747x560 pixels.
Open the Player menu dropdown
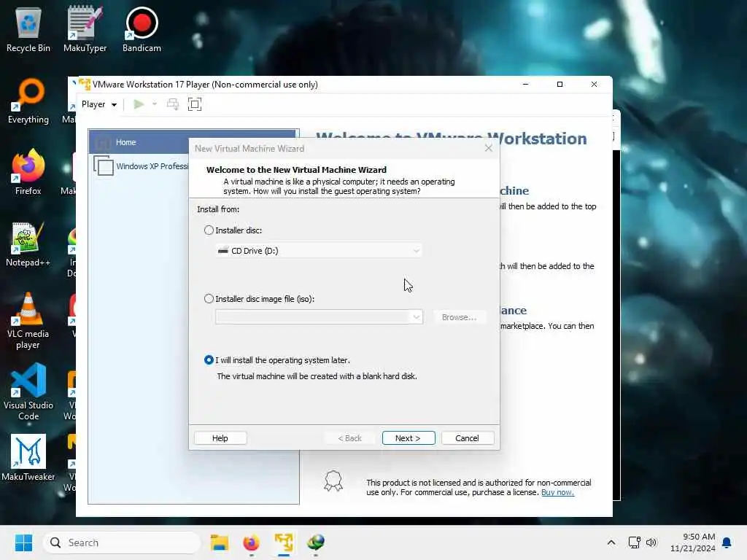[x=99, y=104]
